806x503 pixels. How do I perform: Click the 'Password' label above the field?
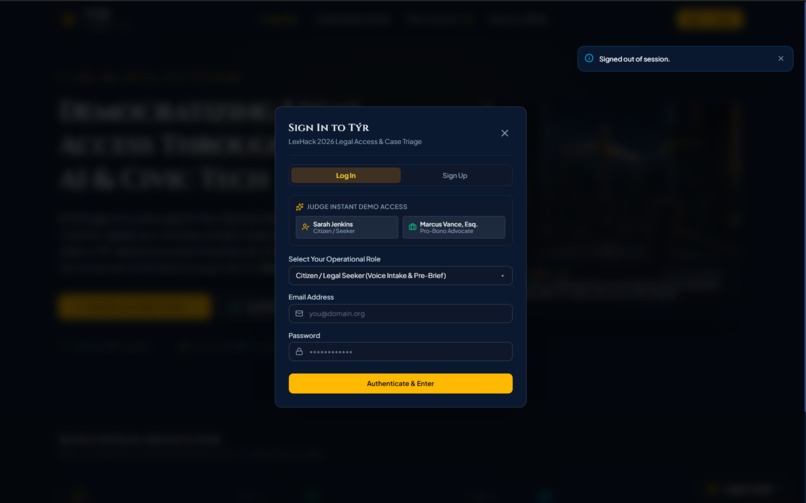click(x=304, y=336)
